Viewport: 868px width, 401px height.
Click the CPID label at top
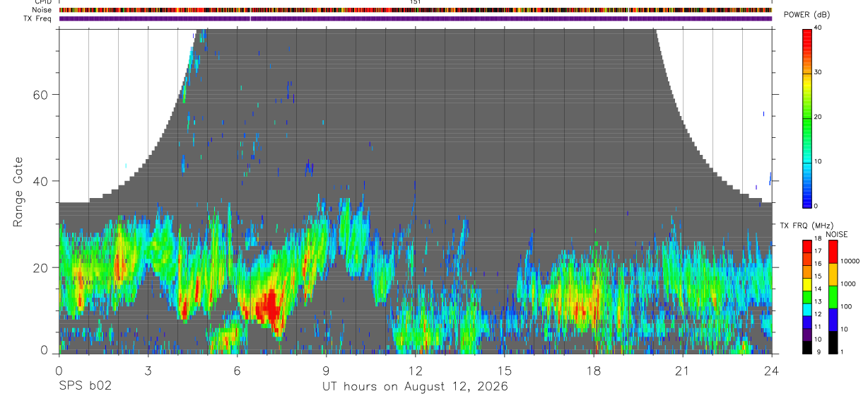[x=43, y=2]
